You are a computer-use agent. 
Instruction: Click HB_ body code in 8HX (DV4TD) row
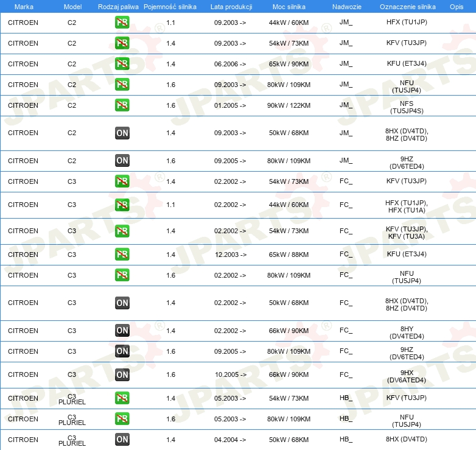tap(346, 440)
